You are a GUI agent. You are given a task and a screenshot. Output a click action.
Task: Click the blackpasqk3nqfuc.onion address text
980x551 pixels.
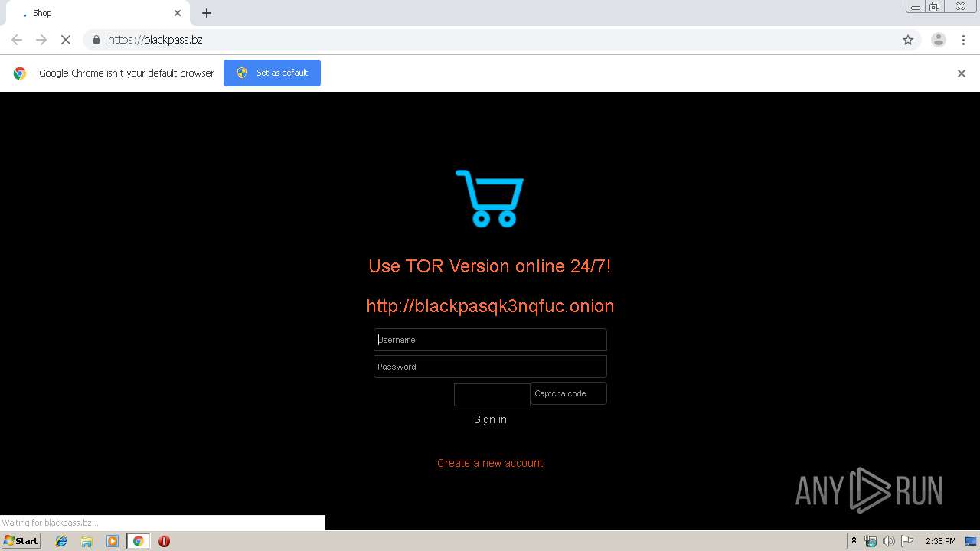490,306
